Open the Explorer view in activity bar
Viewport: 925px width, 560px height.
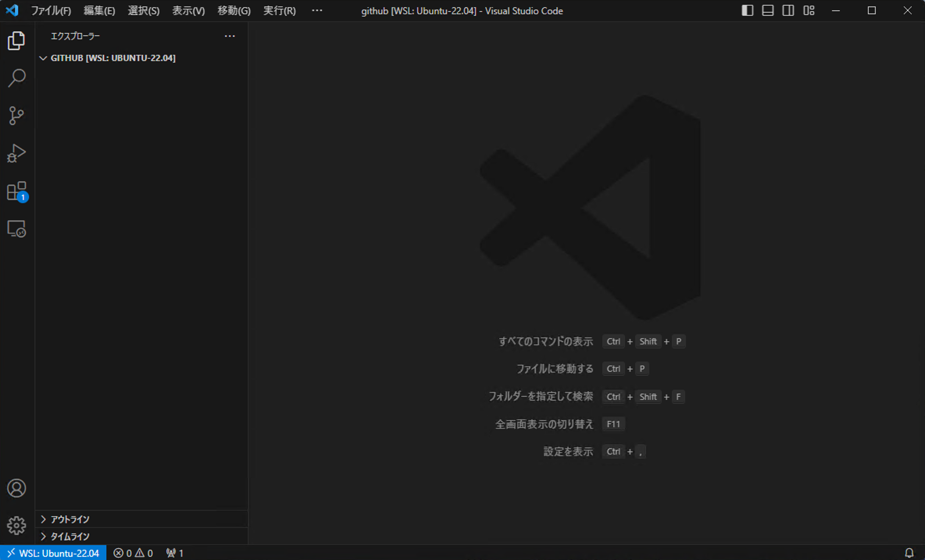[16, 41]
